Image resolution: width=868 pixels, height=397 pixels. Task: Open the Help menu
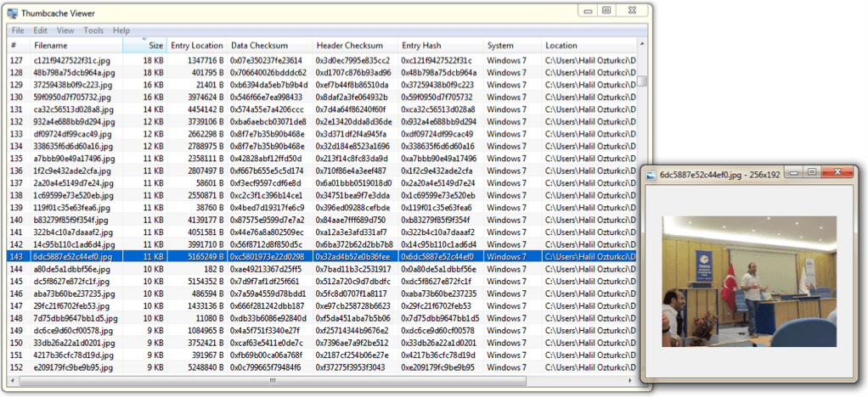121,31
